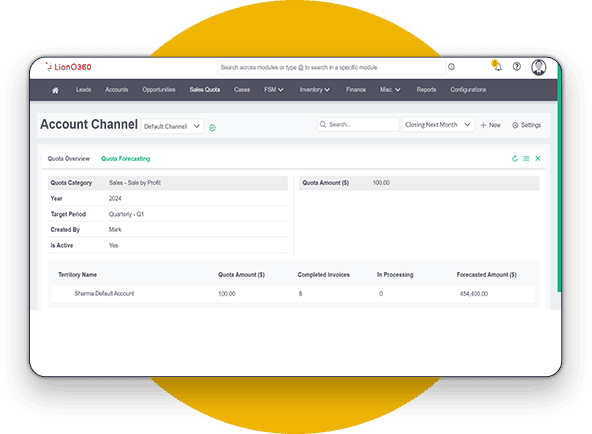Click the info icon beside global search
This screenshot has height=434, width=592.
tap(452, 67)
